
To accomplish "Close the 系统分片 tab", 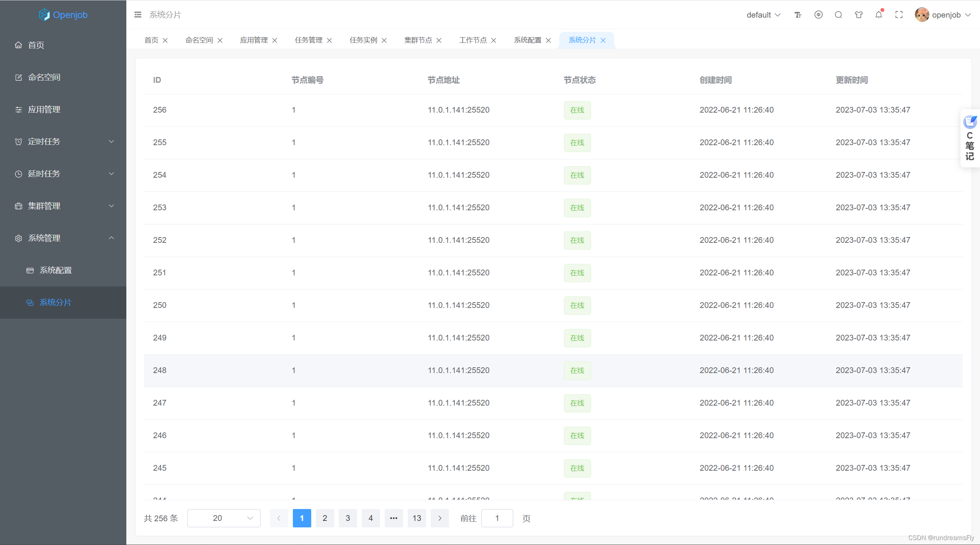I will coord(603,40).
